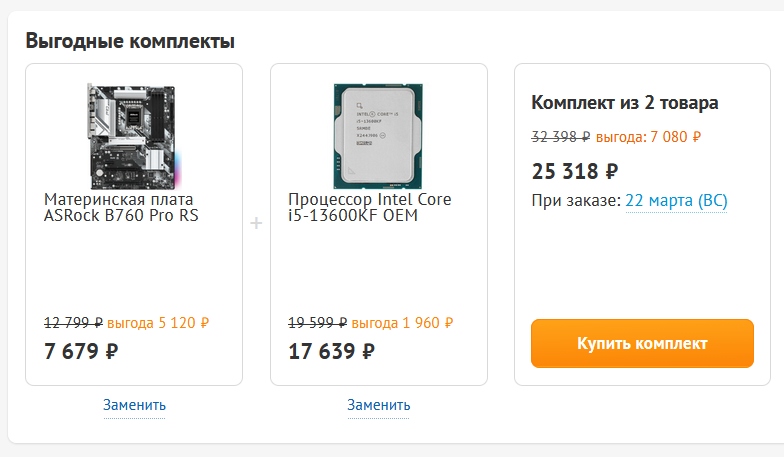Click the motherboard price 7 679 ₽

pos(82,351)
